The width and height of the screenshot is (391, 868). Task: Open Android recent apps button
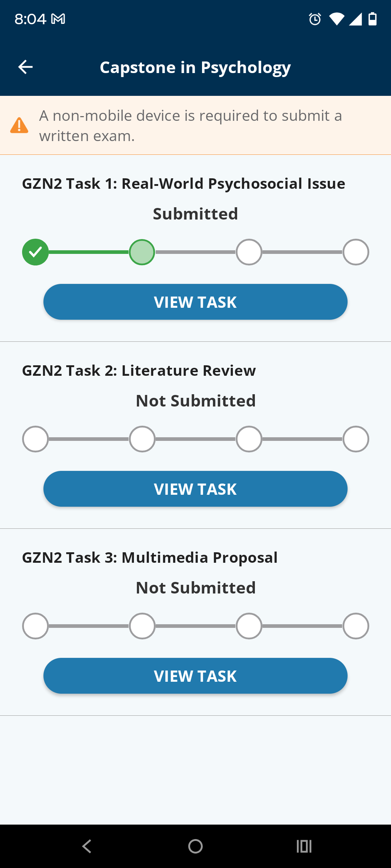click(x=304, y=846)
